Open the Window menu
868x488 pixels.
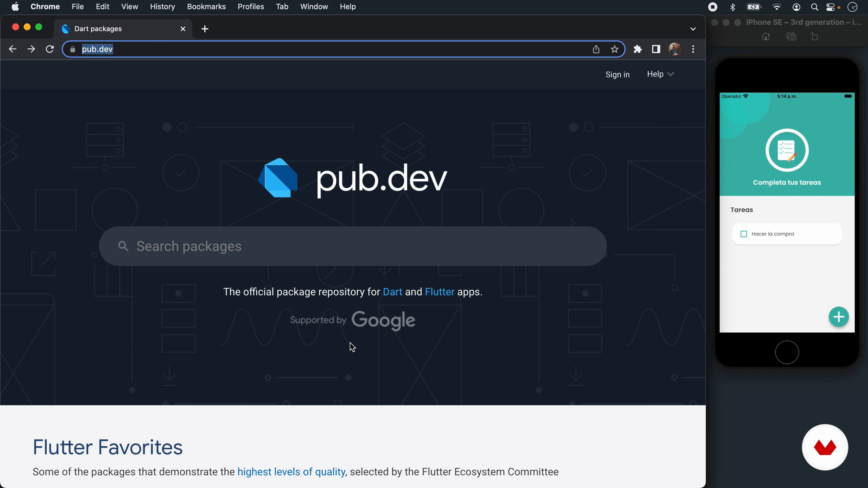tap(314, 7)
